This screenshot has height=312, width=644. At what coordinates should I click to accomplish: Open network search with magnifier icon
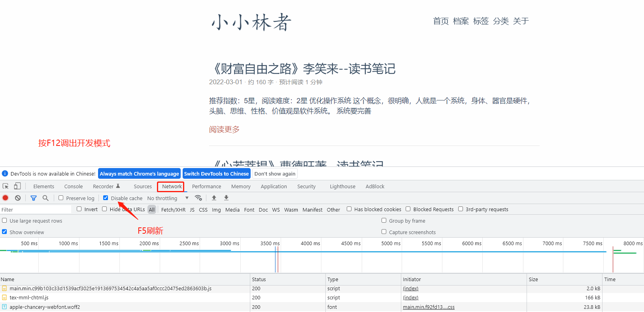coord(45,198)
